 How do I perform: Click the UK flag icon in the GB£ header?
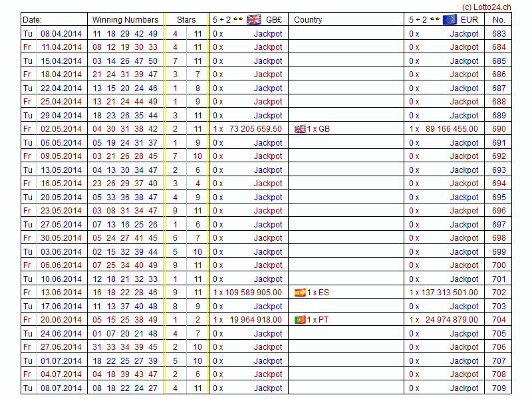pyautogui.click(x=254, y=19)
